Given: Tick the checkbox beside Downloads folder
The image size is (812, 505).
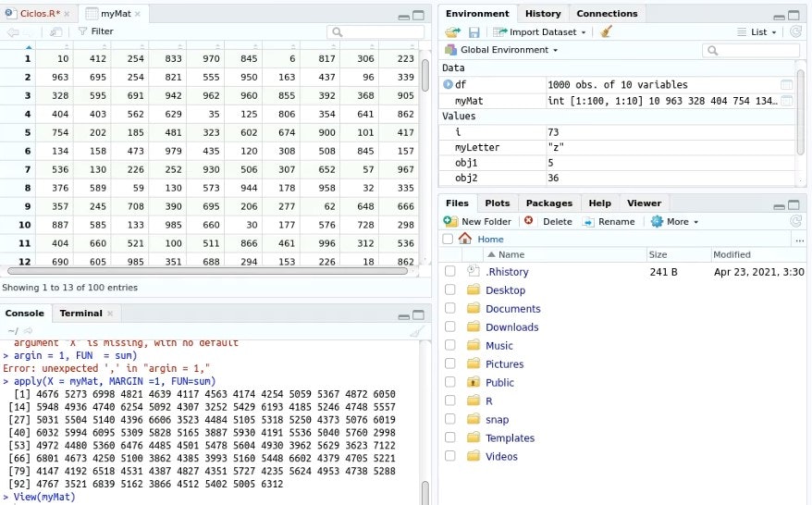Looking at the screenshot, I should 449,327.
